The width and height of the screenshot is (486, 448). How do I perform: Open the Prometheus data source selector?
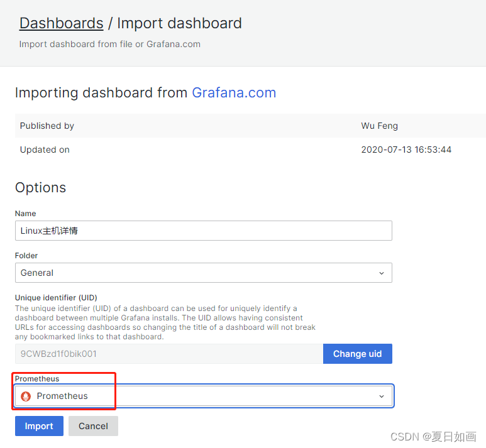coord(203,396)
